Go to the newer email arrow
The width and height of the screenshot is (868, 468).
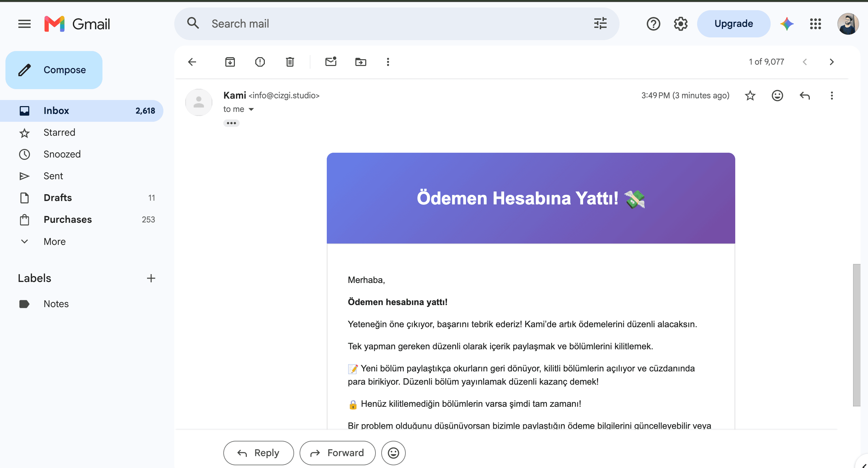click(x=805, y=62)
